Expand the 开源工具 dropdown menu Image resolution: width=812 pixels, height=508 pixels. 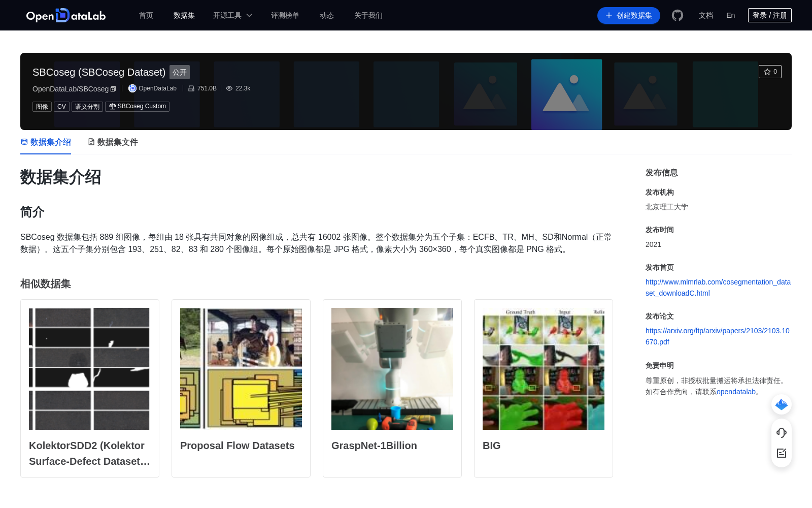(x=232, y=15)
